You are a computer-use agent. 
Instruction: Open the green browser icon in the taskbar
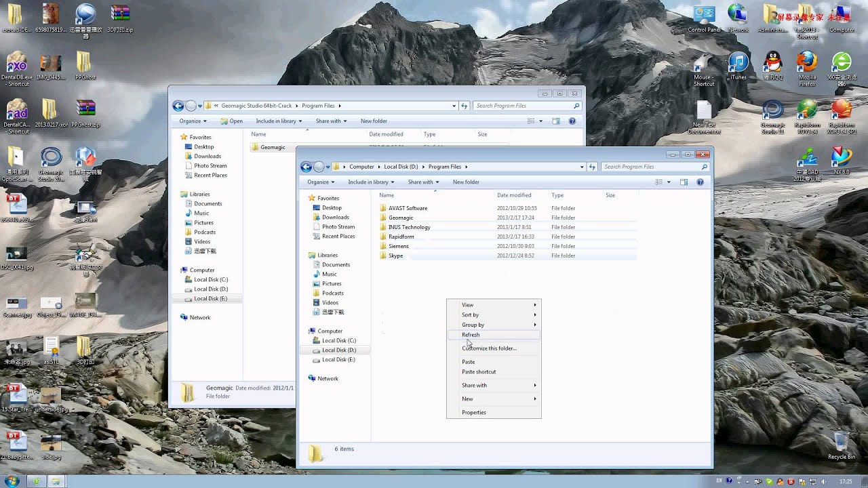pos(36,481)
